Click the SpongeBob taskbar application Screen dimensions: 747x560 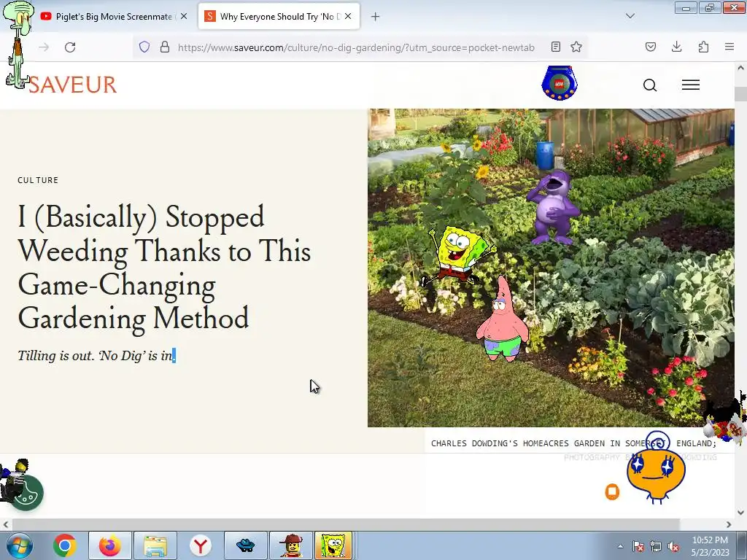[333, 545]
